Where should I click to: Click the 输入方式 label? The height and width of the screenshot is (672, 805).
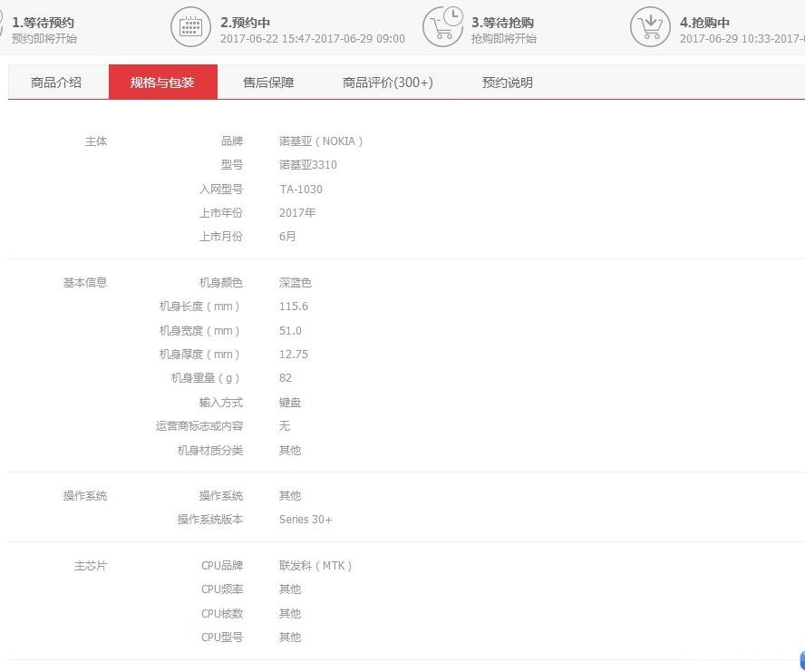(221, 403)
